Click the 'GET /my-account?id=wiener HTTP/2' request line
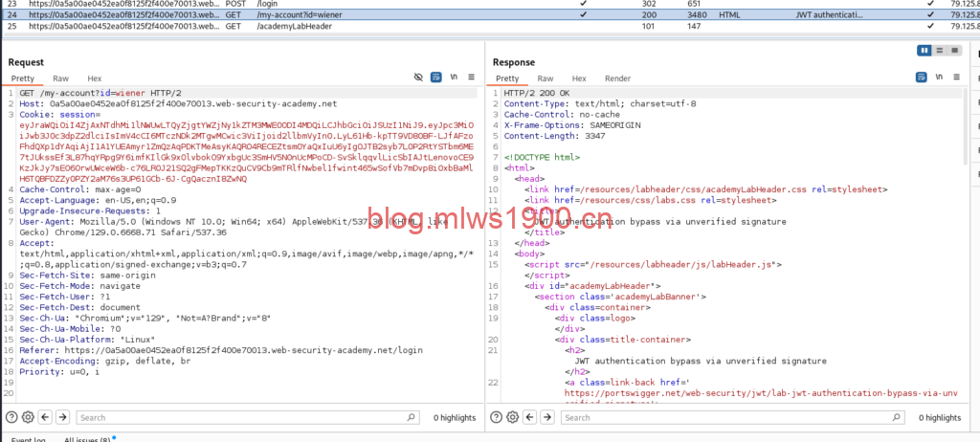The height and width of the screenshot is (442, 980). 100,93
